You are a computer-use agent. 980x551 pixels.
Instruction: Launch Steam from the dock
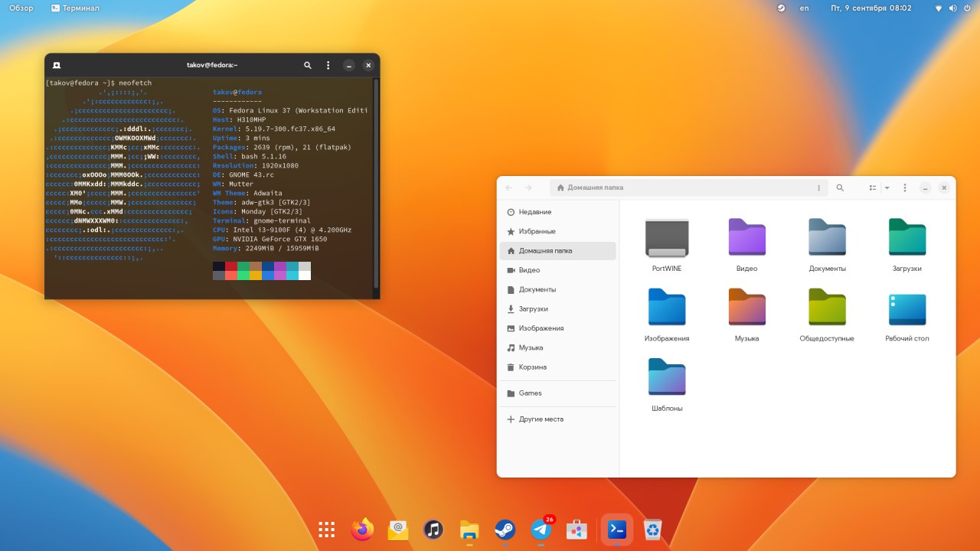click(505, 530)
